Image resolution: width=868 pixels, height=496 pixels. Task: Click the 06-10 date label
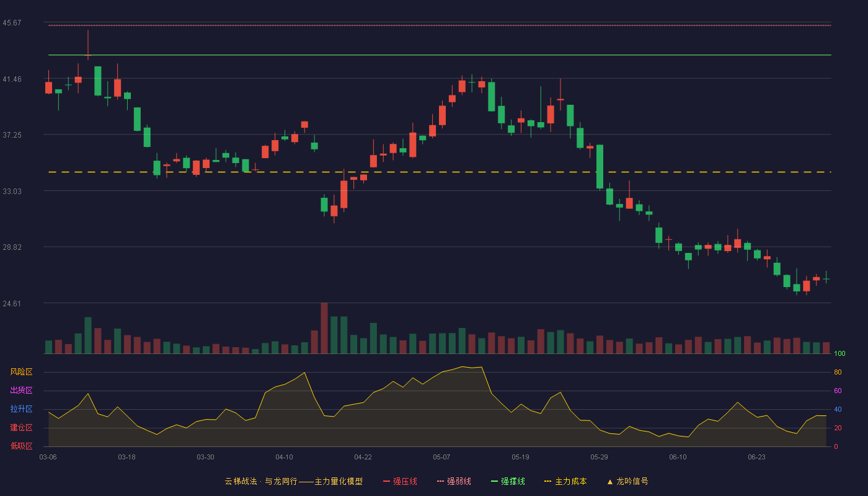click(x=678, y=457)
